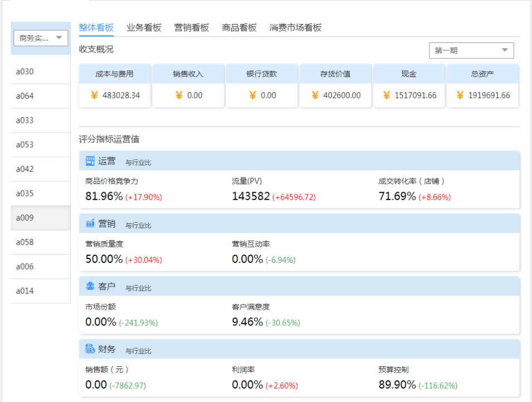Click yen icon in 现金 card
The height and width of the screenshot is (402, 532).
[386, 95]
